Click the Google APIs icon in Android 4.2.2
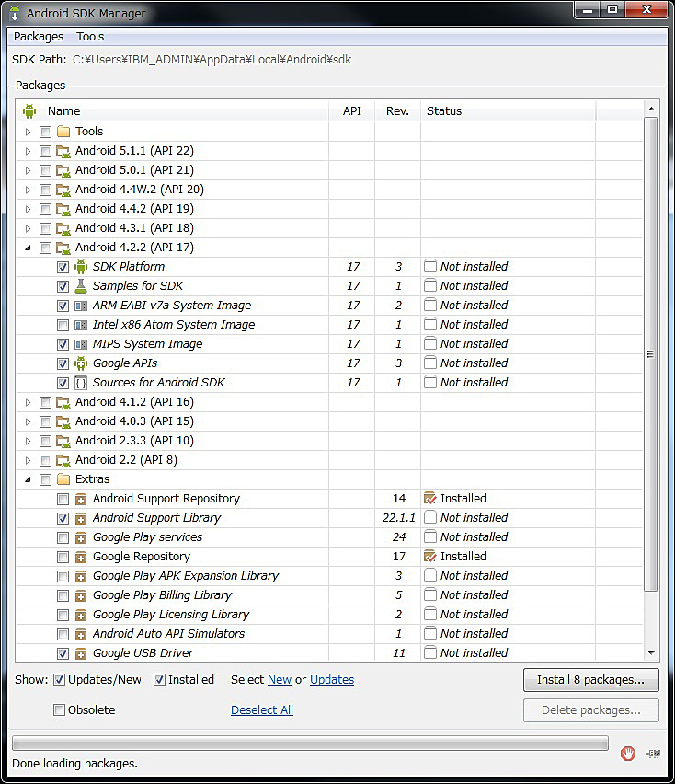 (x=83, y=363)
